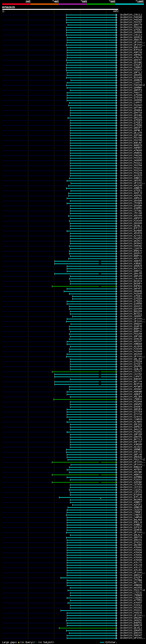Open hit UniRef100_C0KJL1
This screenshot has width=146, height=644.
(x=131, y=15)
